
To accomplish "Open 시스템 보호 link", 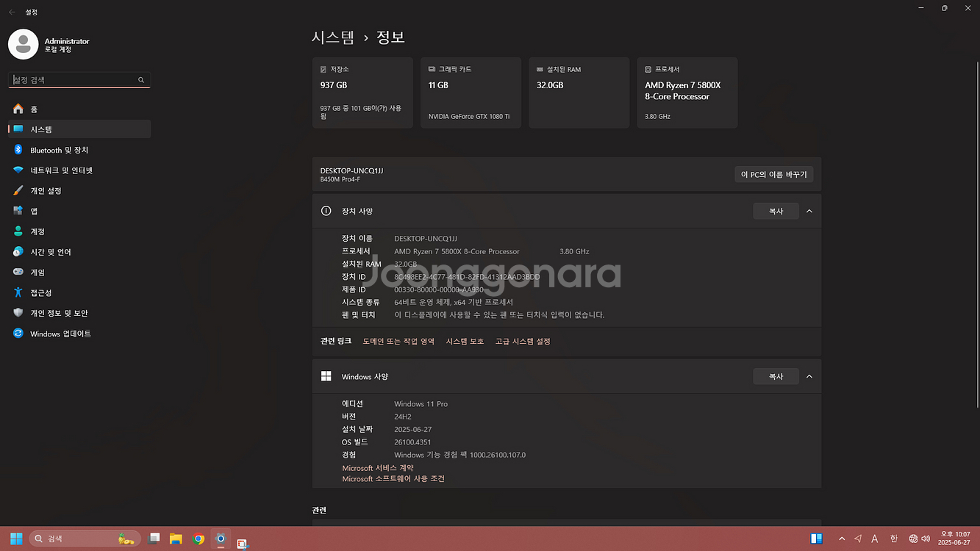I will click(465, 341).
